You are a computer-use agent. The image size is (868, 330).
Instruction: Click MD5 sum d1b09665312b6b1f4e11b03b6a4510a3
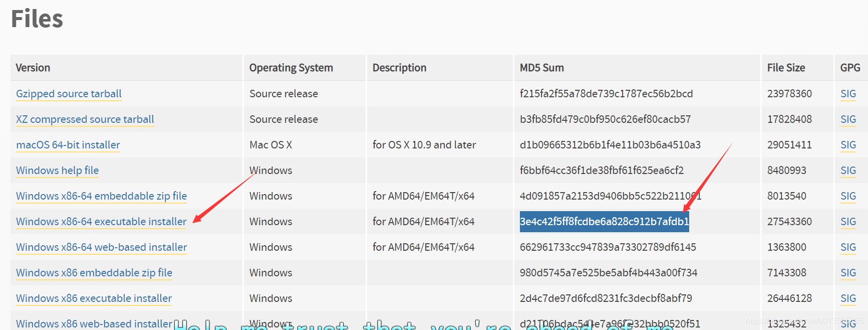pos(611,145)
